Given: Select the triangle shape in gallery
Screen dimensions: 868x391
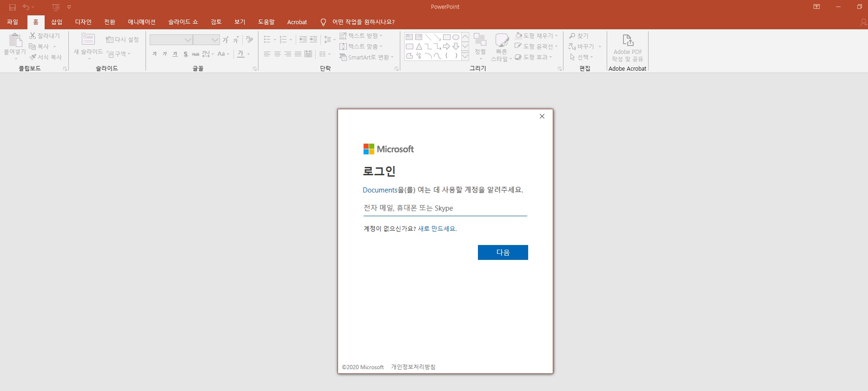Looking at the screenshot, I should pyautogui.click(x=419, y=46).
